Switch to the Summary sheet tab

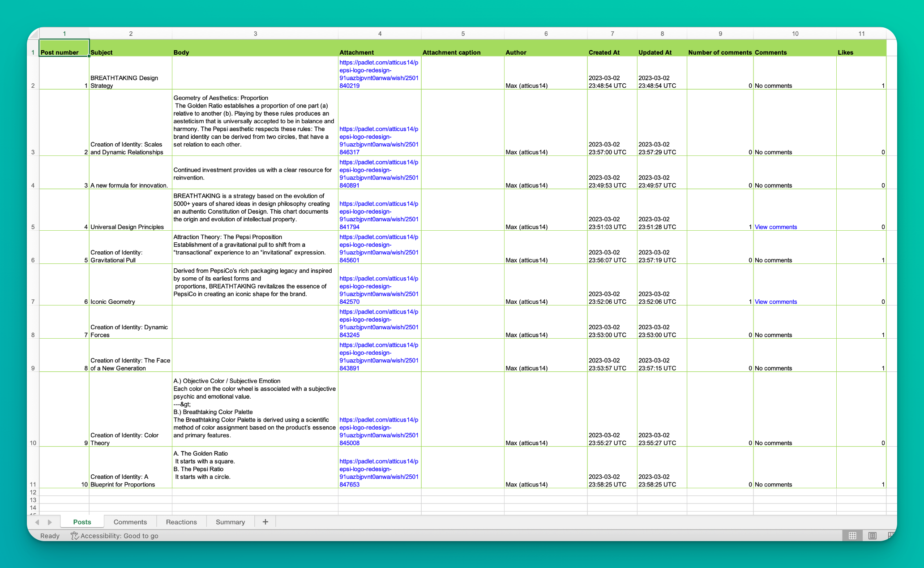click(x=230, y=521)
